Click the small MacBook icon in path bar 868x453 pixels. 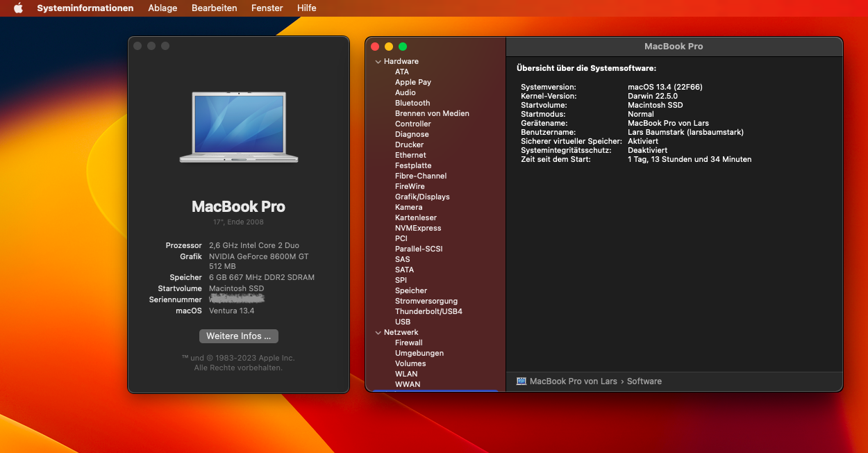tap(521, 381)
